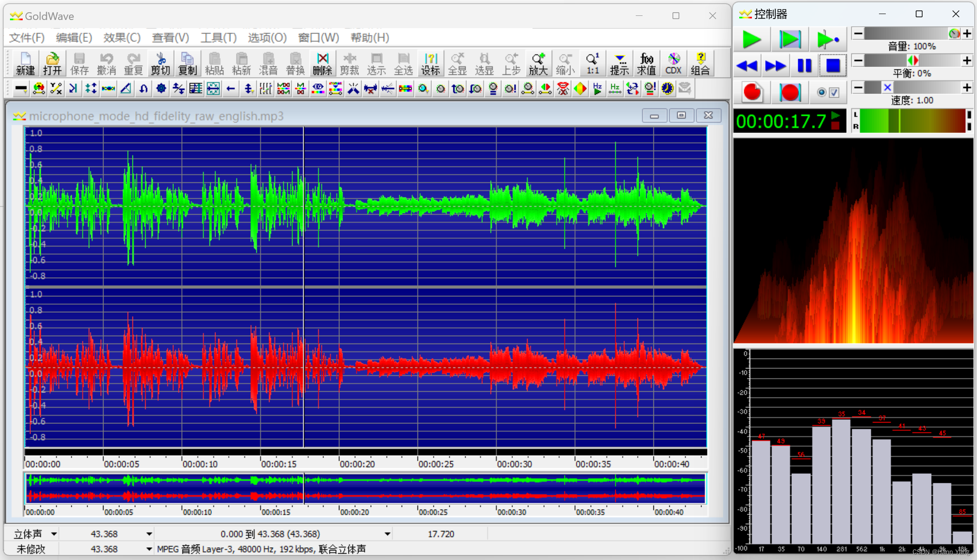977x560 pixels.
Task: Click the fast forward double-arrow button
Action: 776,66
